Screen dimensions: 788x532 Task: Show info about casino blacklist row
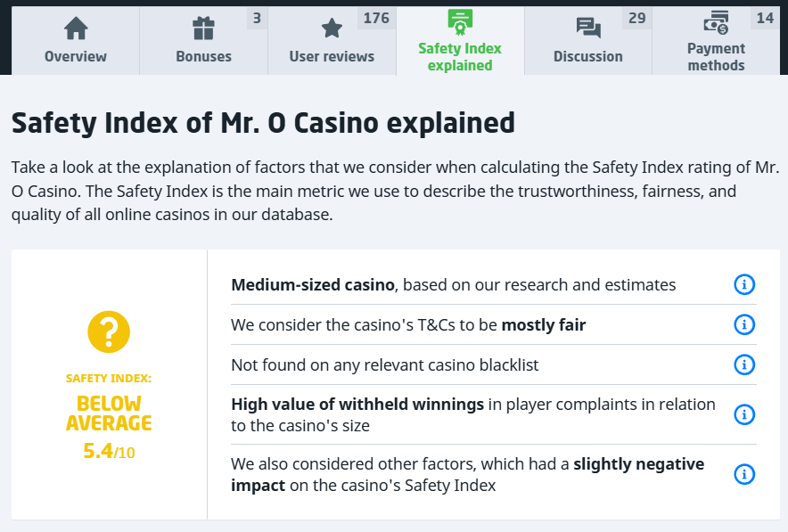743,364
